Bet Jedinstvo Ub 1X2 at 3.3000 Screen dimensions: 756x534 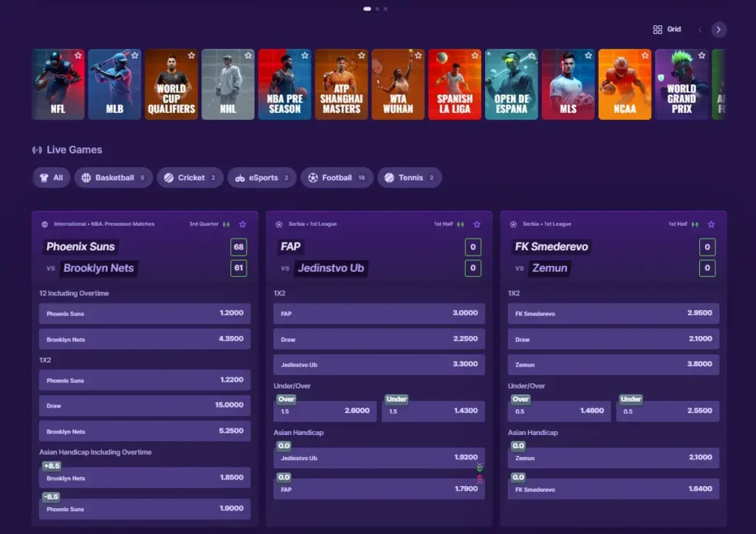pos(379,365)
